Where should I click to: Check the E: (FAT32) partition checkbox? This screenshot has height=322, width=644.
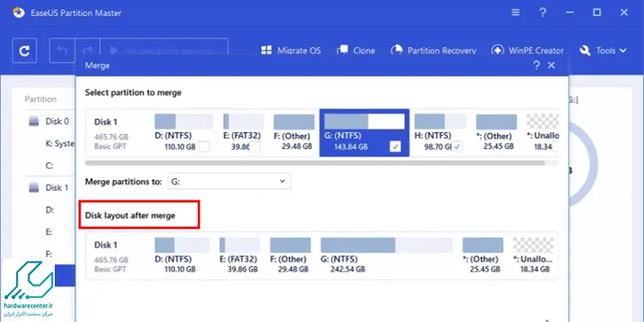click(254, 147)
